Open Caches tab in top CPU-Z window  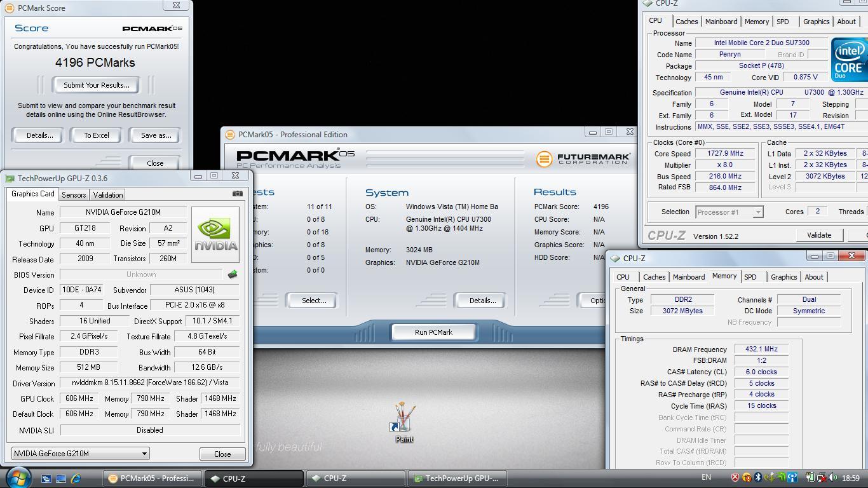[686, 22]
